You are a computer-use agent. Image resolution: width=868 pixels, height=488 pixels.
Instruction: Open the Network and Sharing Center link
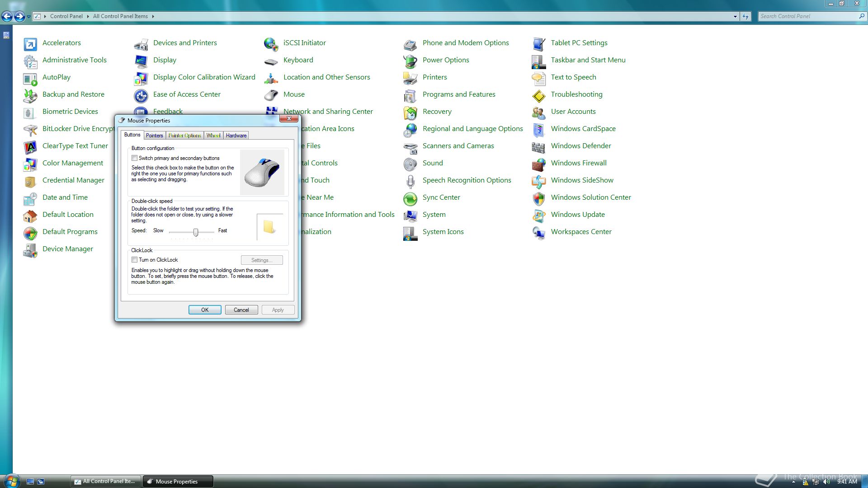tap(328, 112)
